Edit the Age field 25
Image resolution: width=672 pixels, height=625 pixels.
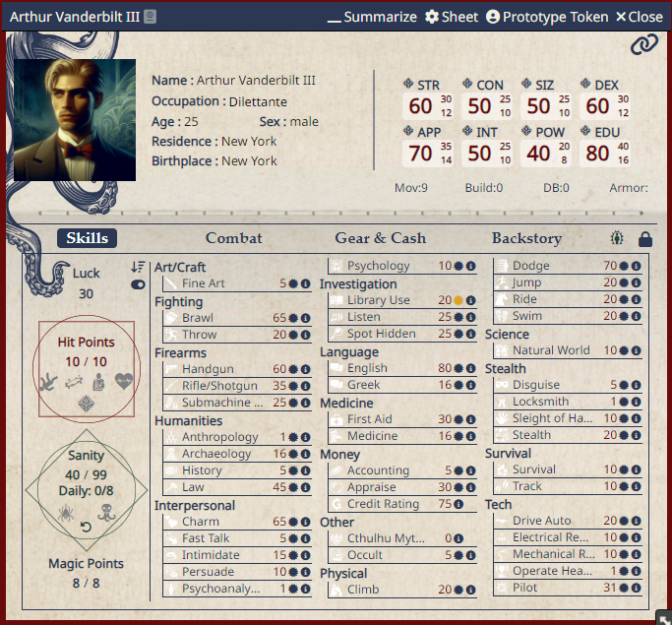(191, 122)
